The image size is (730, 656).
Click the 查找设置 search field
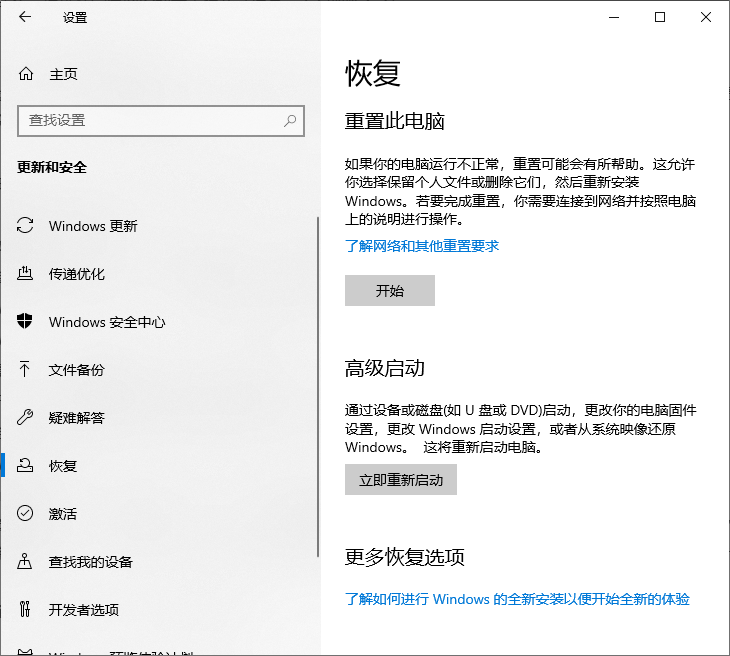pos(161,121)
